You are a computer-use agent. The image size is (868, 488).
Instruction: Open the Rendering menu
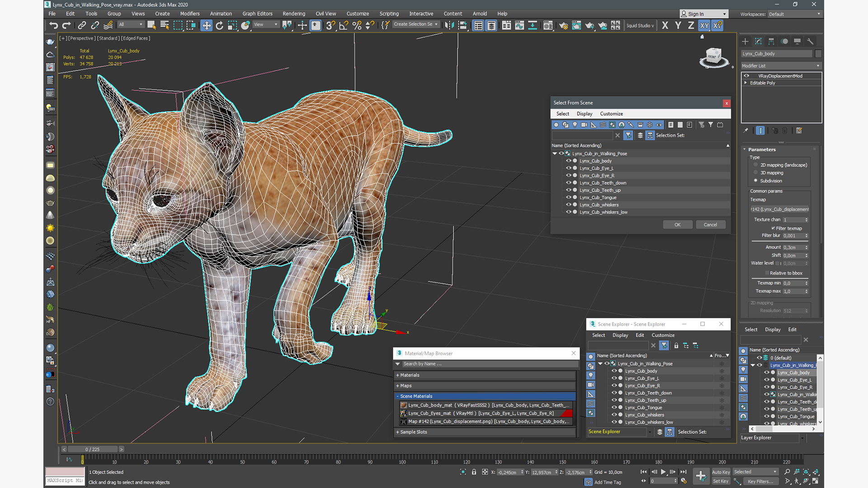point(294,14)
